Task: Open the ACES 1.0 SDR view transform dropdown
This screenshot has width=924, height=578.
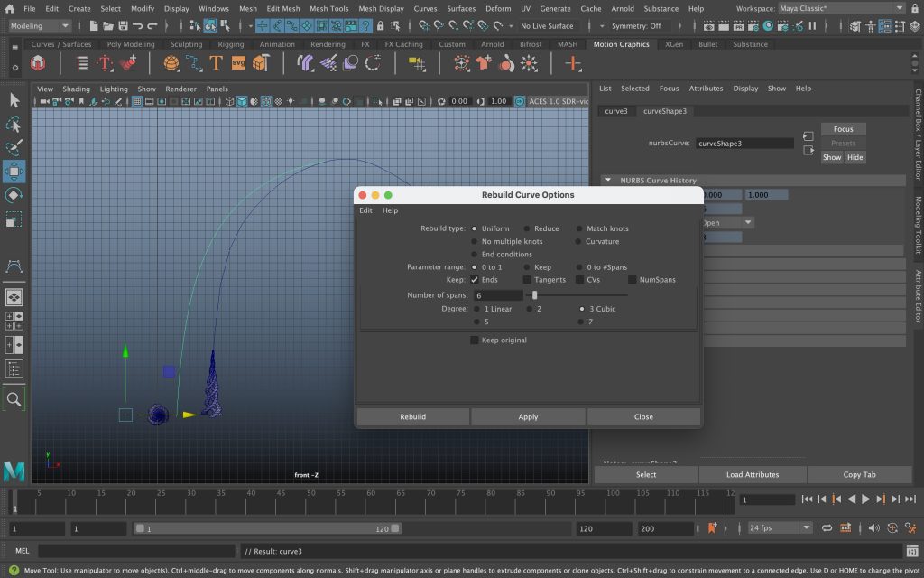Action: pos(558,101)
